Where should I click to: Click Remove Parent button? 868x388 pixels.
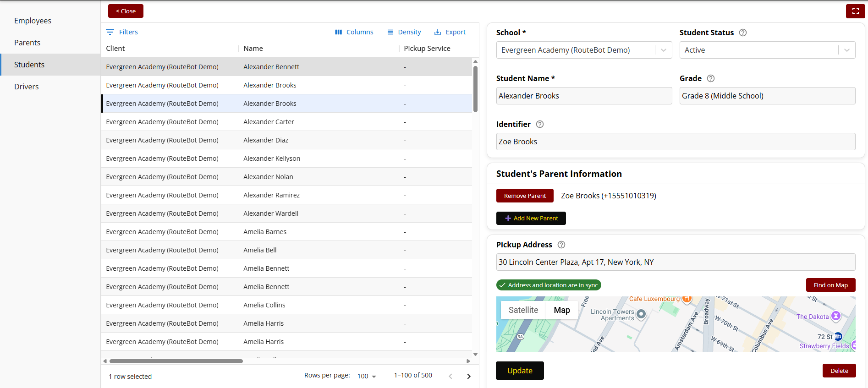click(x=525, y=196)
